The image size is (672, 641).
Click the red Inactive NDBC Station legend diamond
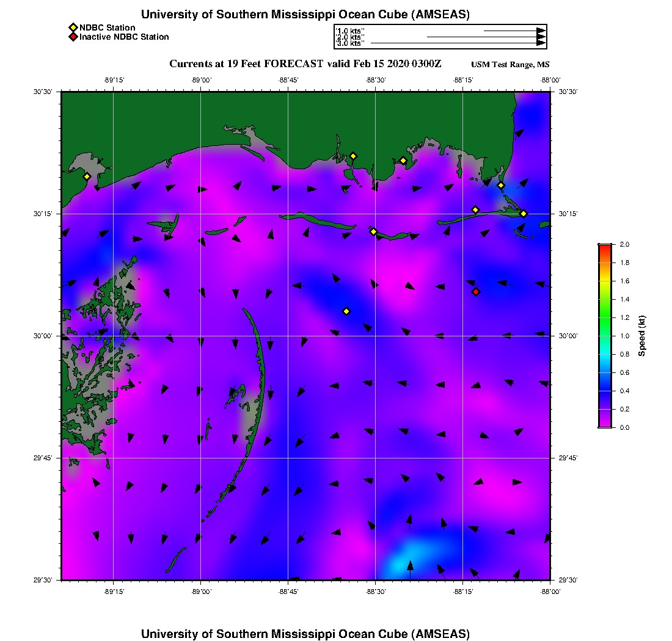73,37
